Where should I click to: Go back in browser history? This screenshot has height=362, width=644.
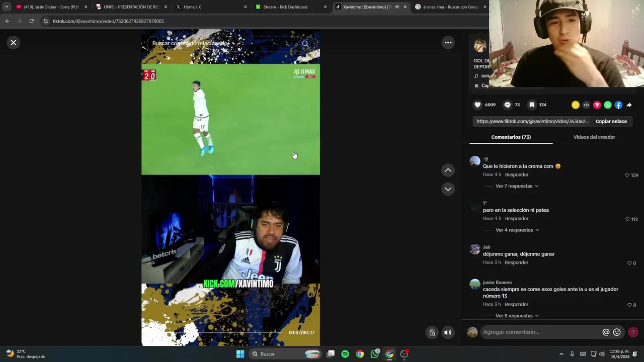[7, 21]
